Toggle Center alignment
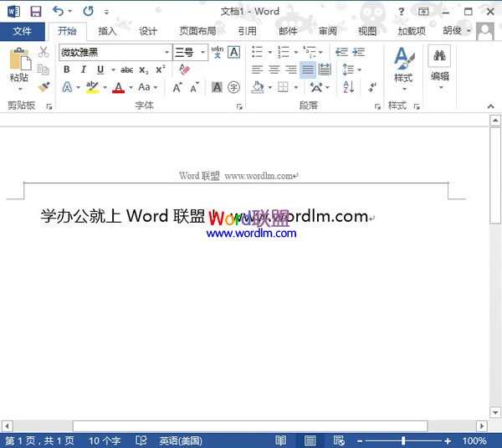This screenshot has width=502, height=448. 274,70
